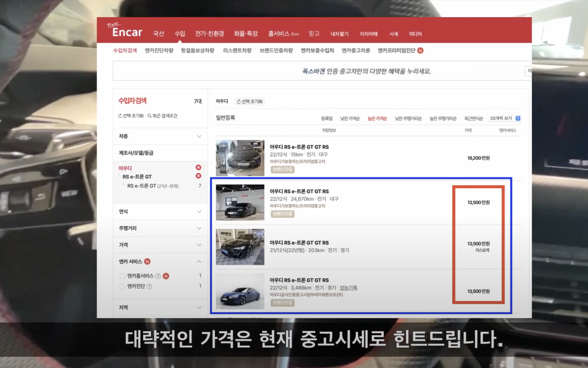Open thumbnail of the 203km listing

(x=240, y=247)
